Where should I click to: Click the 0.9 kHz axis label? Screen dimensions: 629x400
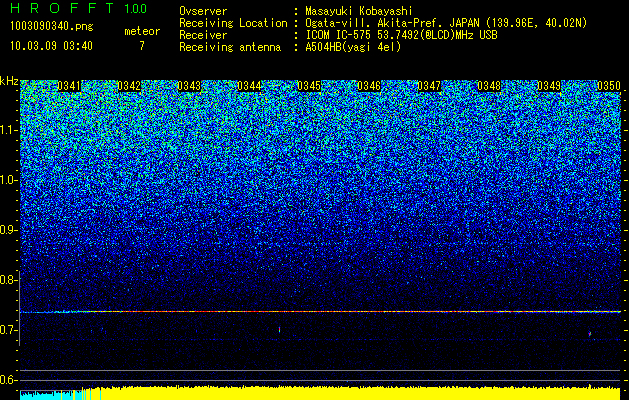[x=7, y=230]
